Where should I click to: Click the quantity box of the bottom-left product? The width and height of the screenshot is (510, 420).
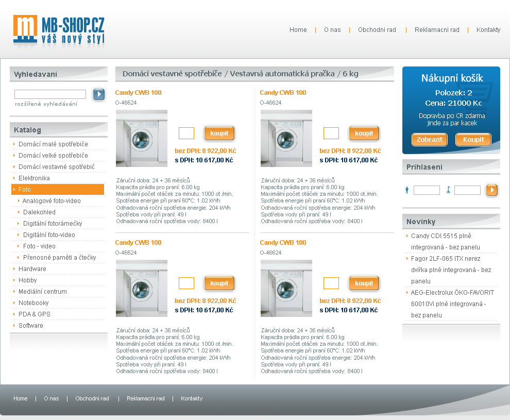tap(186, 283)
